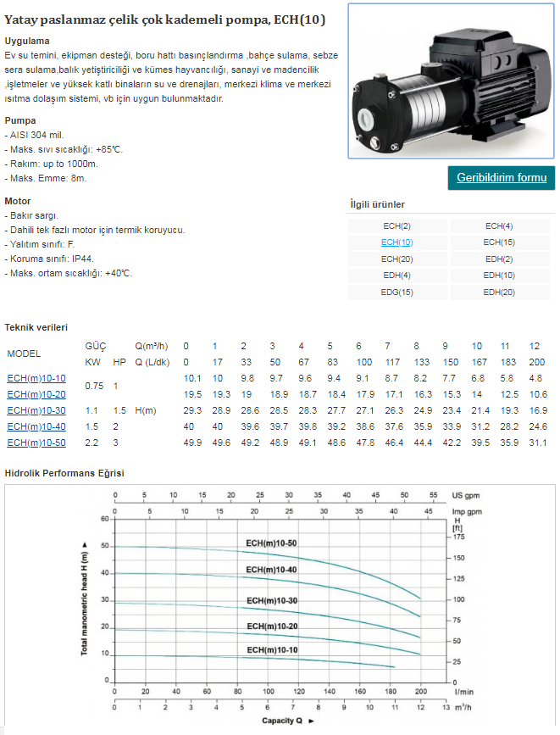The image size is (560, 735).
Task: Open related product ECH(2)
Action: tap(397, 226)
